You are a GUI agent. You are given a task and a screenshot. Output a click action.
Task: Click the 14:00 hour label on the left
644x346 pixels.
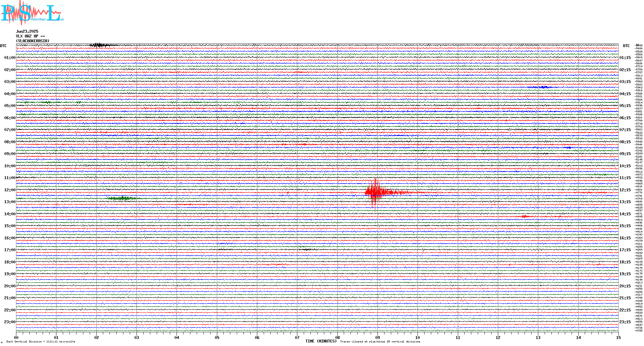(x=10, y=214)
